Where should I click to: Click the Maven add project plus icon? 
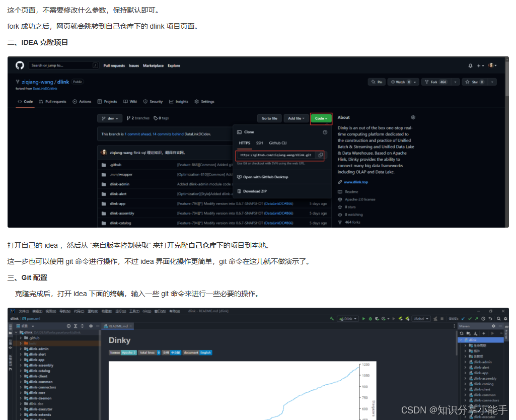pos(484,333)
